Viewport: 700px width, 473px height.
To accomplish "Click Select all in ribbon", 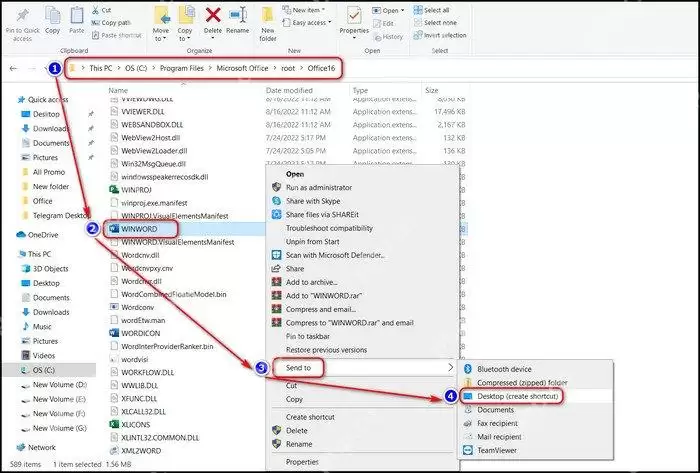I will [432, 10].
